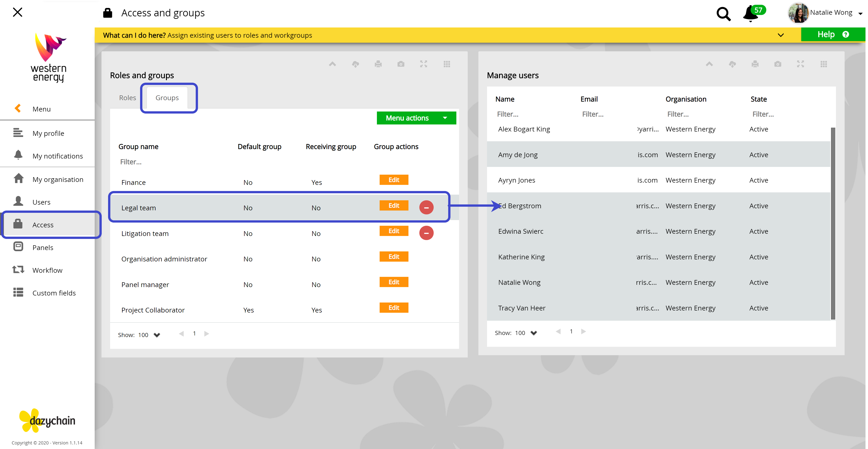The image size is (868, 449).
Task: Click the Western Energy logo
Action: [x=49, y=58]
